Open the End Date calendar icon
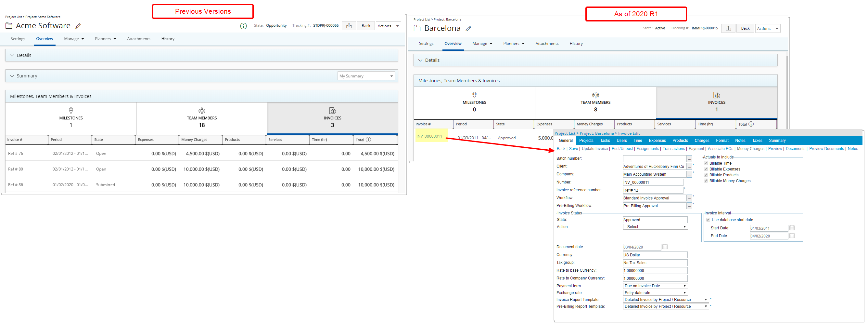Screen dimensions: 868x326 [792, 236]
